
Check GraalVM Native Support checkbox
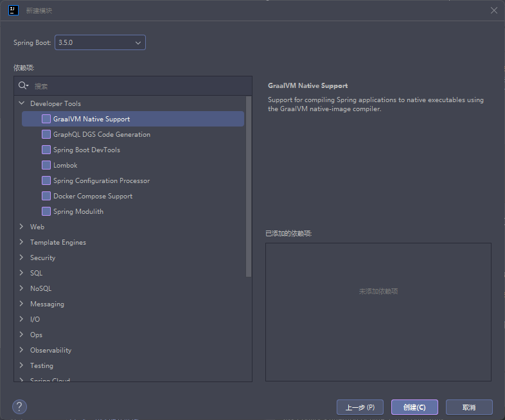click(46, 119)
